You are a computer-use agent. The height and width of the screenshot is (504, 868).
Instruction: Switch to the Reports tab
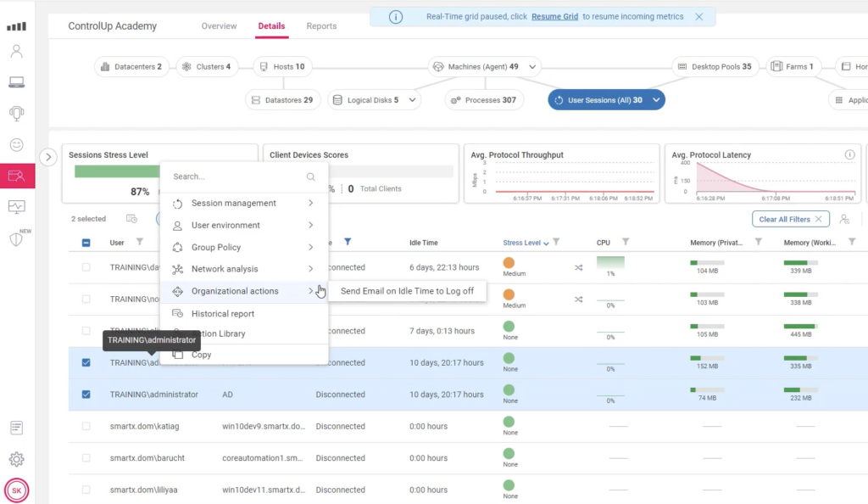point(321,26)
